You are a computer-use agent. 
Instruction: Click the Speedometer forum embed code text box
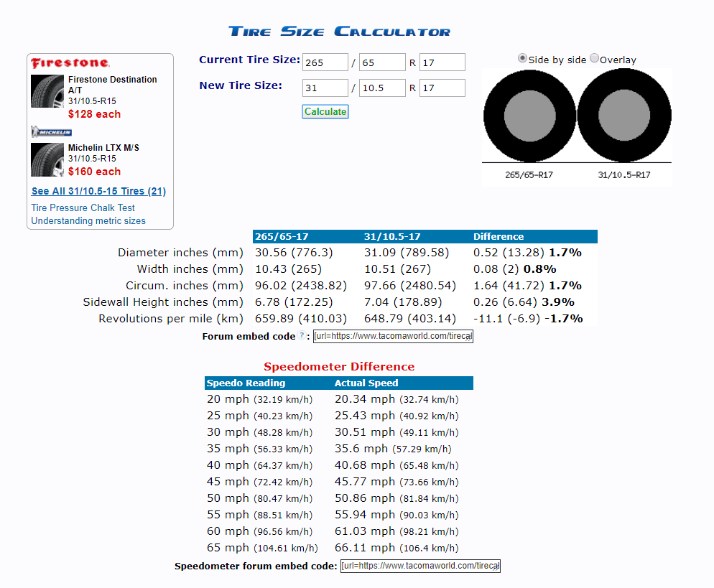pyautogui.click(x=420, y=566)
